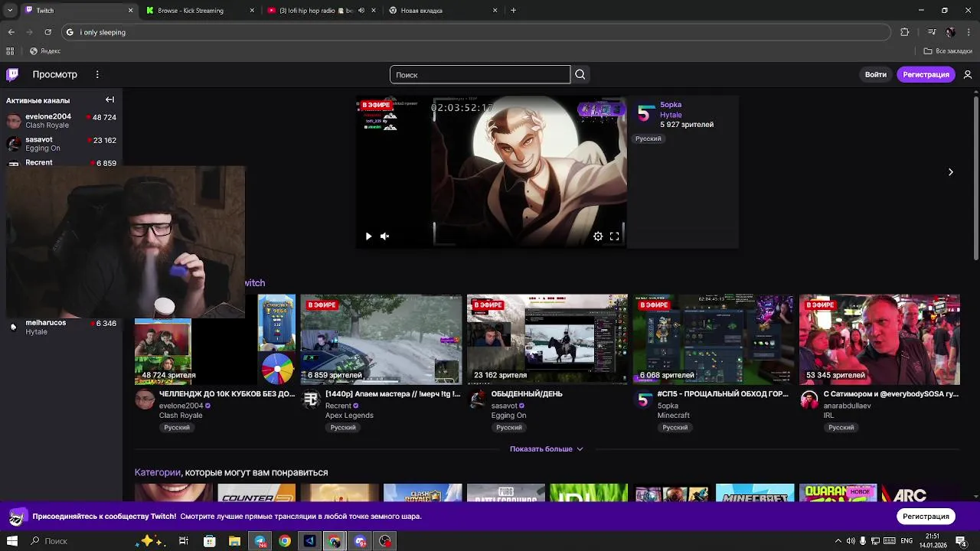Click the search magnifier button
The image size is (980, 551).
click(x=580, y=74)
